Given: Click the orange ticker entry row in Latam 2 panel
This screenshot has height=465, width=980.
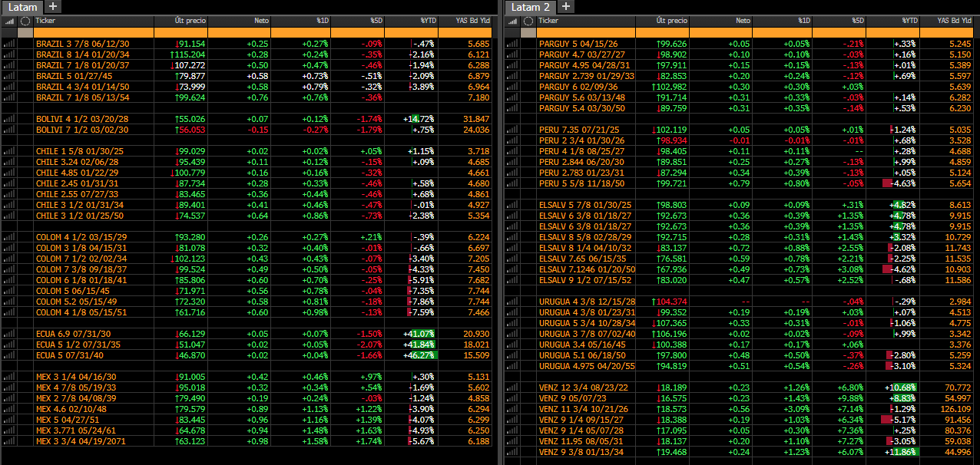Looking at the screenshot, I should point(757,33).
